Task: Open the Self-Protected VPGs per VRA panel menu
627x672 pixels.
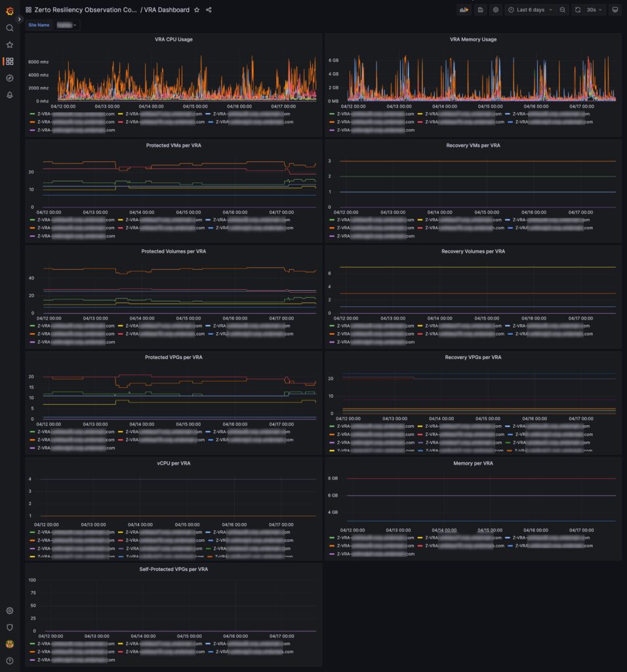Action: click(173, 569)
